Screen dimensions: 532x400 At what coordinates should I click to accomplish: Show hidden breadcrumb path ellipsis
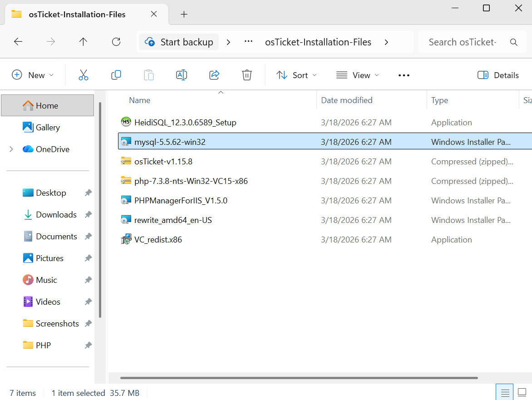point(248,41)
